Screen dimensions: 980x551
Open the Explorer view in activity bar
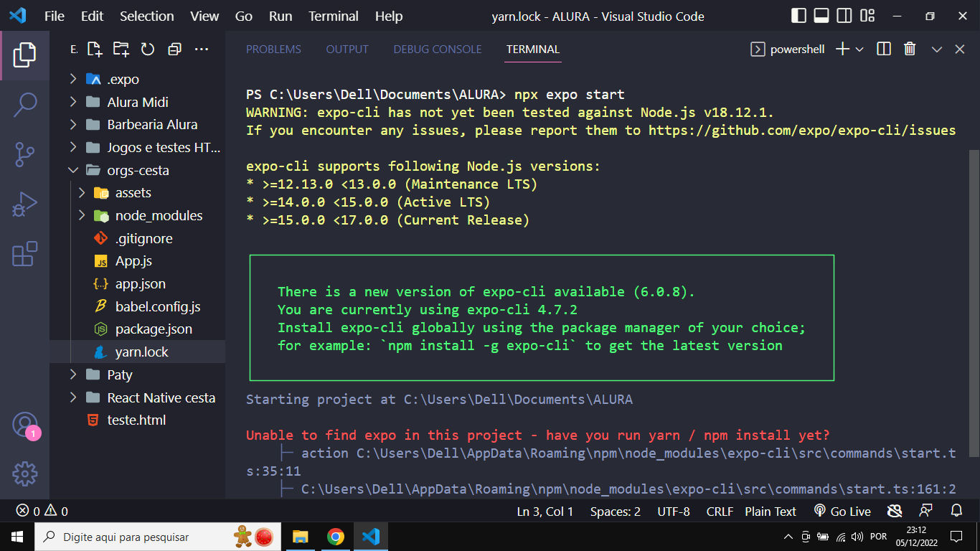(x=24, y=55)
